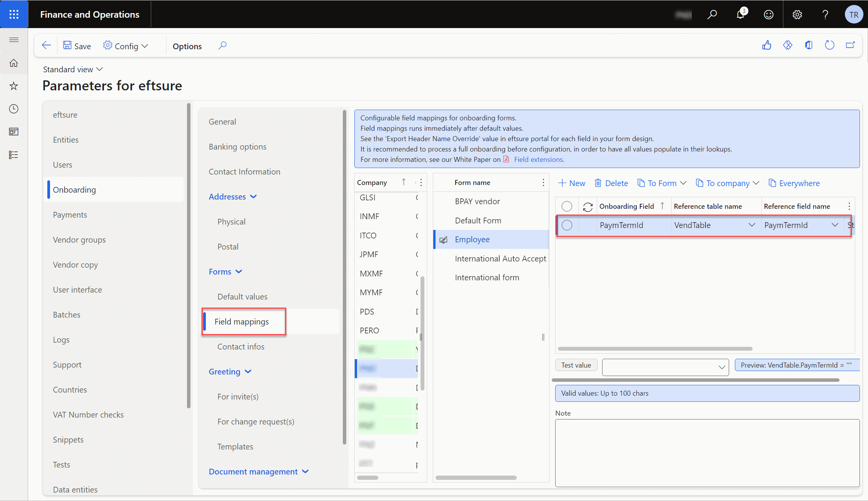Click the thumbs-up icon in action bar

point(767,45)
